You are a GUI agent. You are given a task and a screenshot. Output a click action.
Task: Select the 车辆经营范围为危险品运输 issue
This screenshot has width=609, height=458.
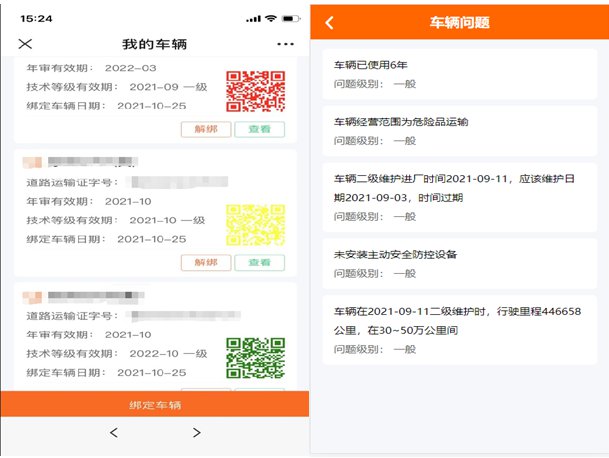[x=460, y=130]
